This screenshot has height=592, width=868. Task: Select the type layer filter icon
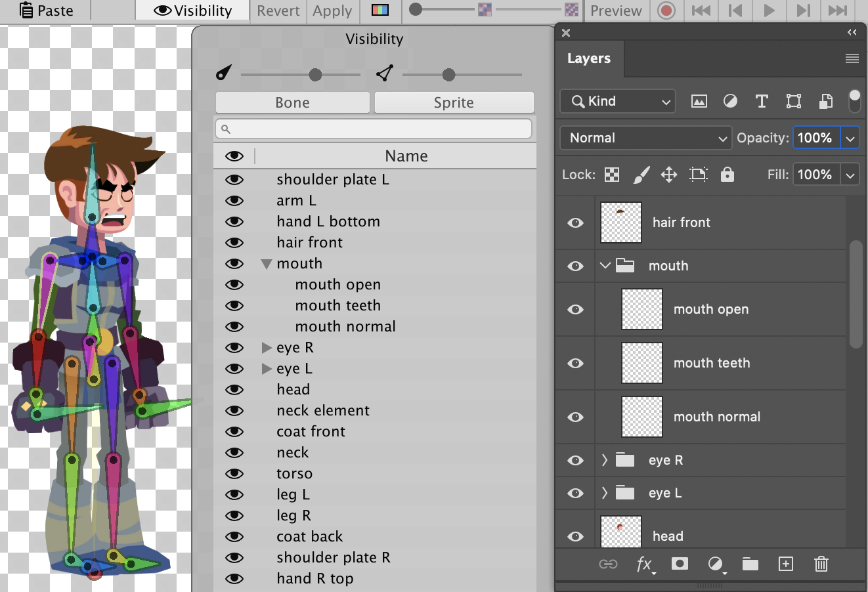pos(762,101)
